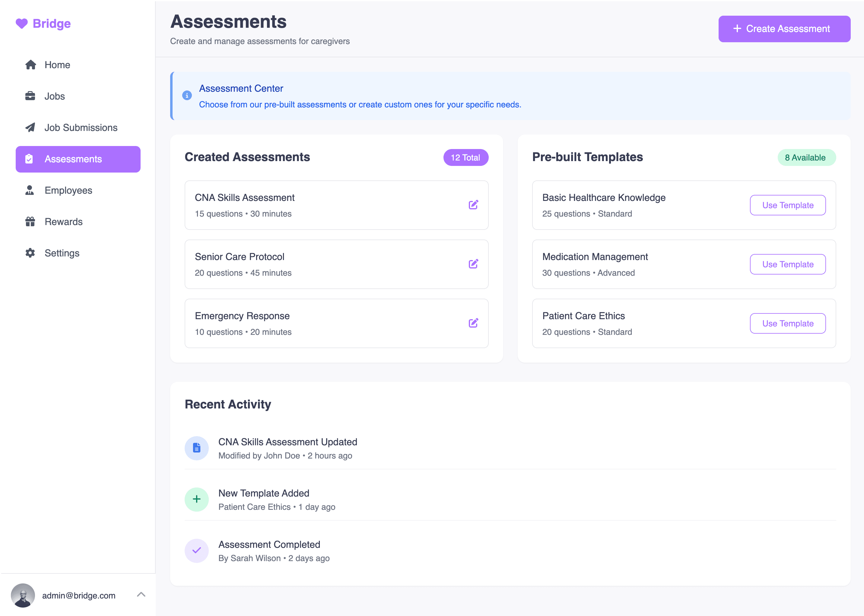The width and height of the screenshot is (864, 616).
Task: Use the Medication Management template
Action: pos(787,264)
